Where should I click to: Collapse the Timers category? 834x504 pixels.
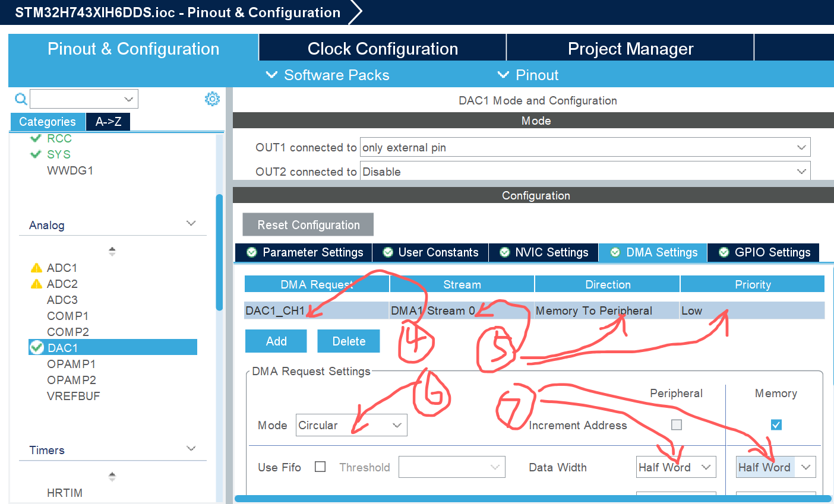[x=191, y=449]
